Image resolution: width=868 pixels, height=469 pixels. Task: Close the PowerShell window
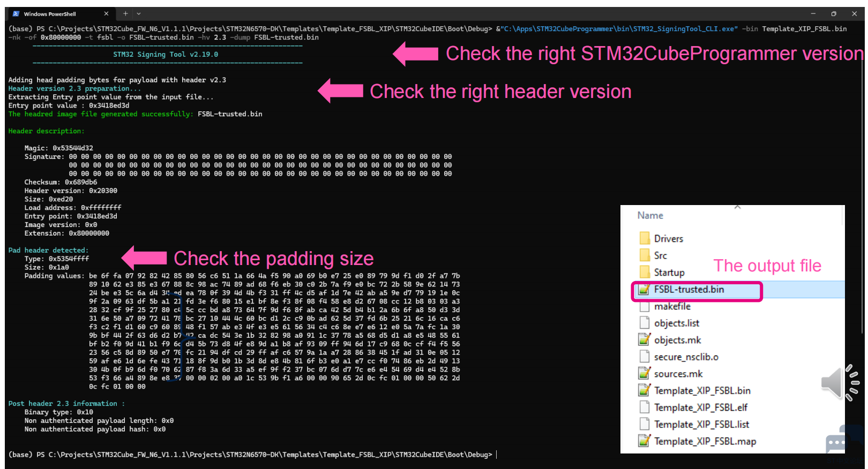coord(854,14)
